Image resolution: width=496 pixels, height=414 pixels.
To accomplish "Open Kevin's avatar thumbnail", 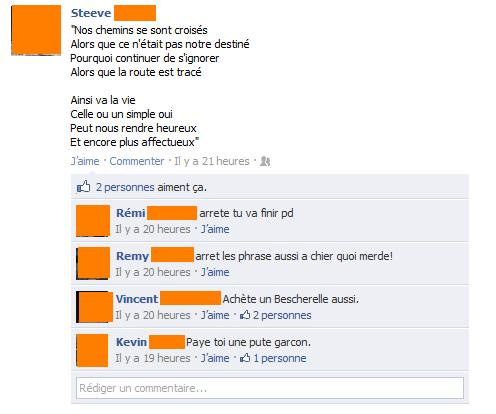I will click(92, 350).
